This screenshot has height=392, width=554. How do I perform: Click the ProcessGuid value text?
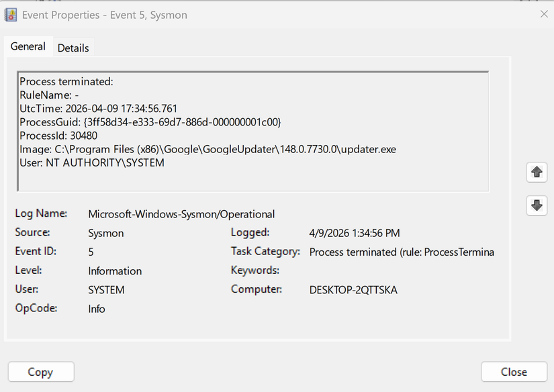165,121
